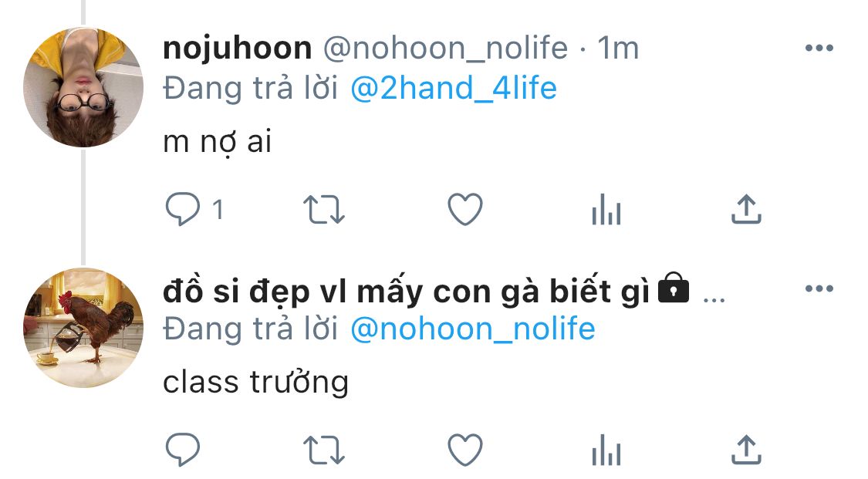Screen dimensions: 868x479
Task: View analytics for nojuhoon's tweet
Action: [x=606, y=210]
